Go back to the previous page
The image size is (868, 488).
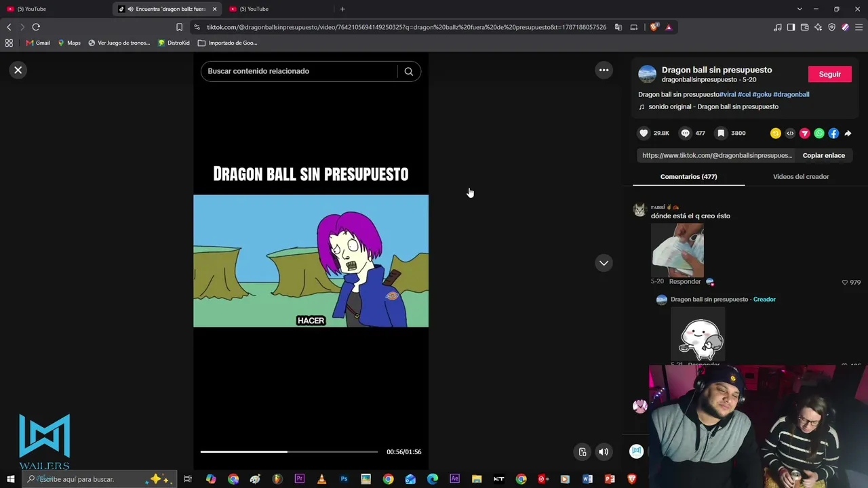coord(9,27)
